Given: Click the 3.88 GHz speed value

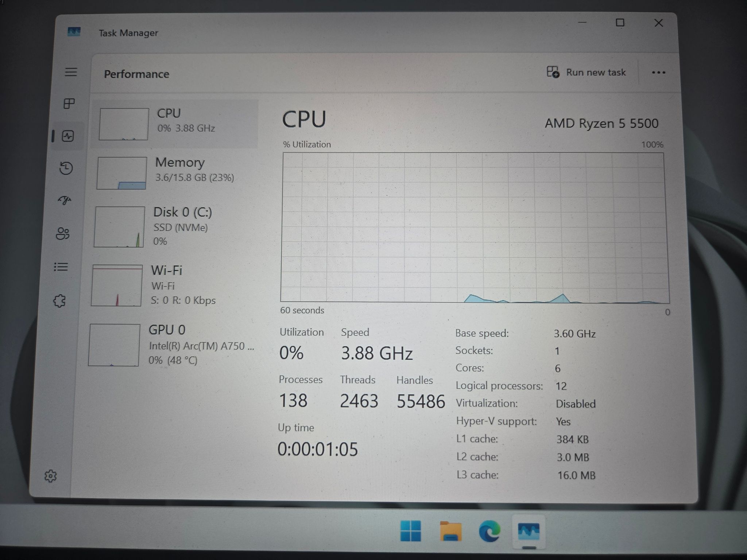Looking at the screenshot, I should [x=377, y=353].
